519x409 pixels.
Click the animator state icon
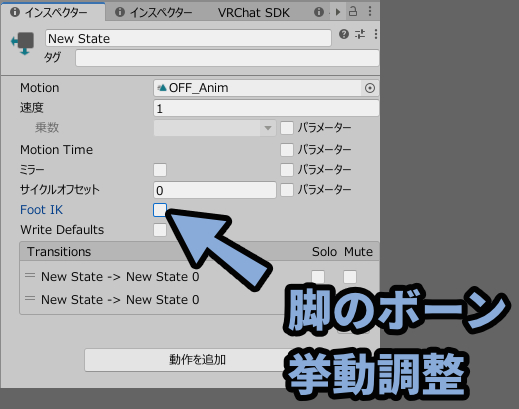pos(23,43)
